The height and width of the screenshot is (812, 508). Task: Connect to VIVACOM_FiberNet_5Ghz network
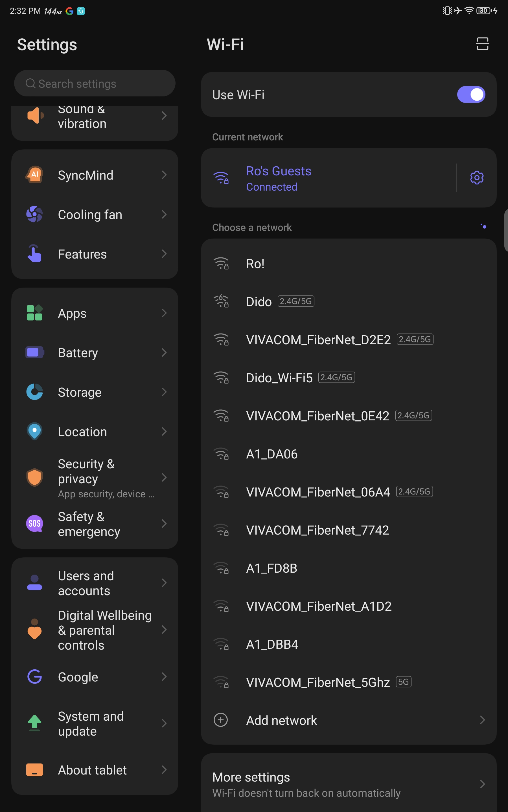pyautogui.click(x=349, y=682)
